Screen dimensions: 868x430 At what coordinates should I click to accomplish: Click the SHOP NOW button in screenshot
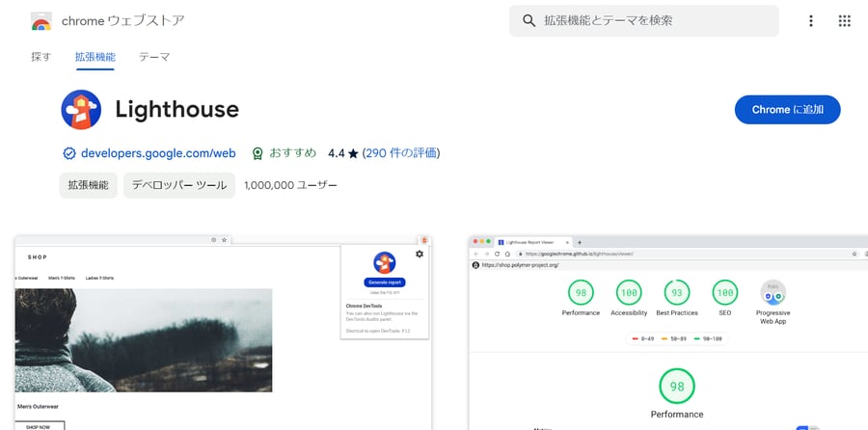coord(40,426)
